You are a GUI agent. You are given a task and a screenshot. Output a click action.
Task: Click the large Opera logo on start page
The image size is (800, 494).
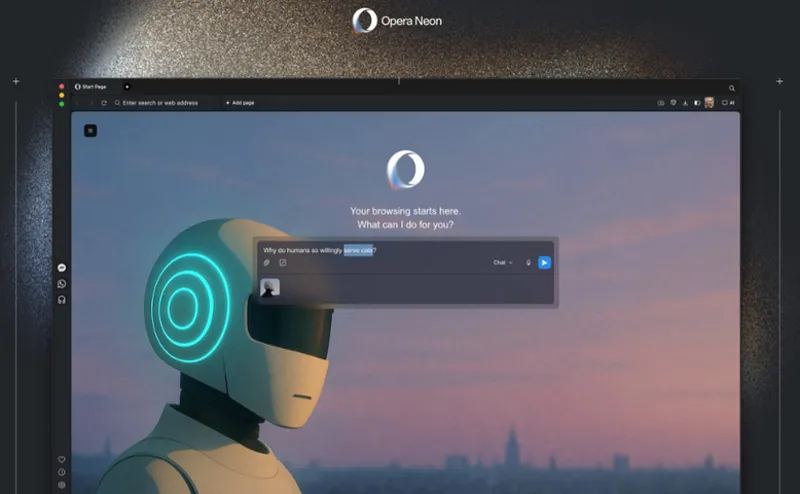point(406,169)
